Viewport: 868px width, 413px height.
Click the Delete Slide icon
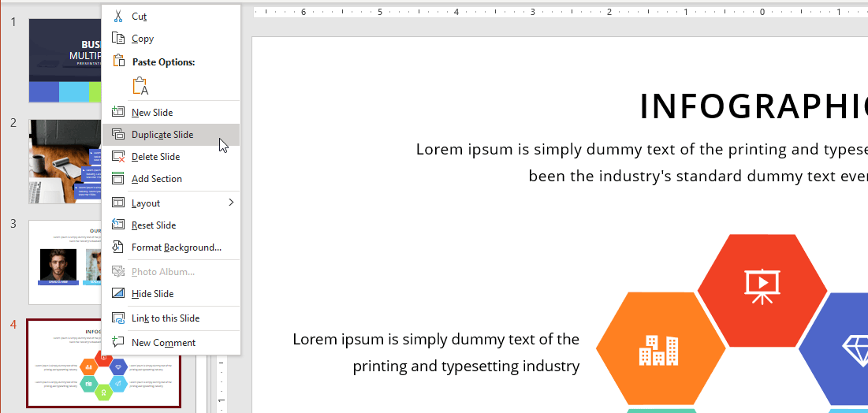(118, 157)
